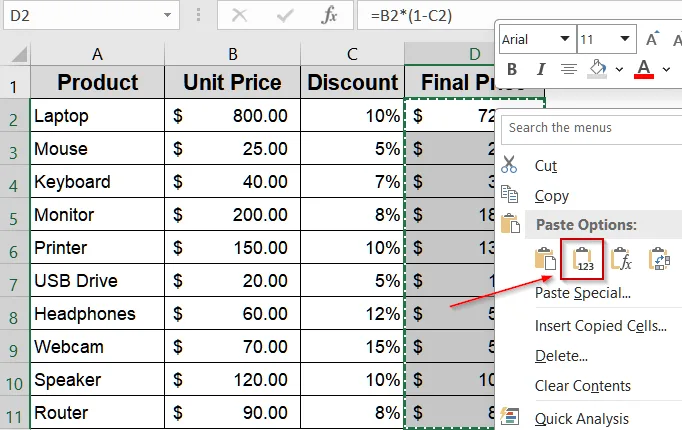Click the Printer cell

(x=97, y=248)
